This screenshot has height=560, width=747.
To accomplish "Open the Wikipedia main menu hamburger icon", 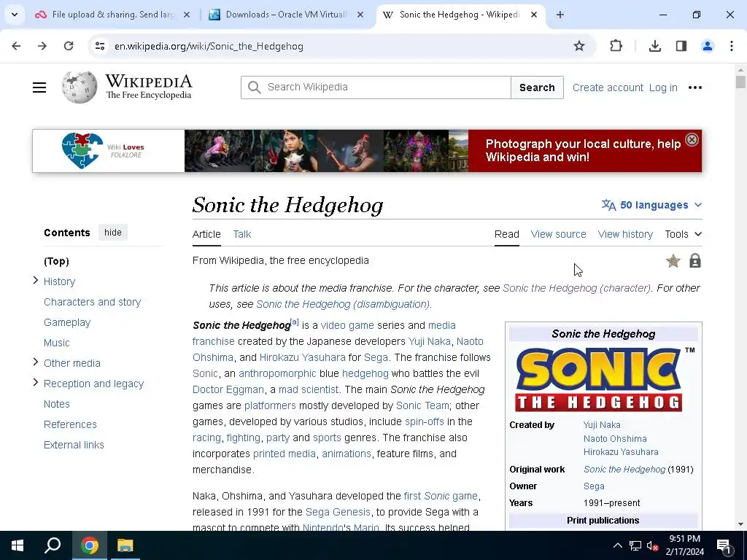I will pos(39,87).
